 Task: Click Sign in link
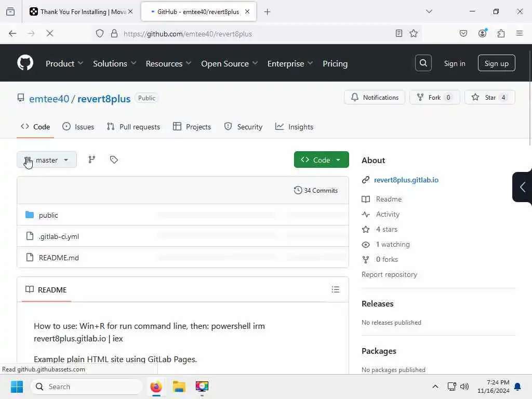point(454,63)
